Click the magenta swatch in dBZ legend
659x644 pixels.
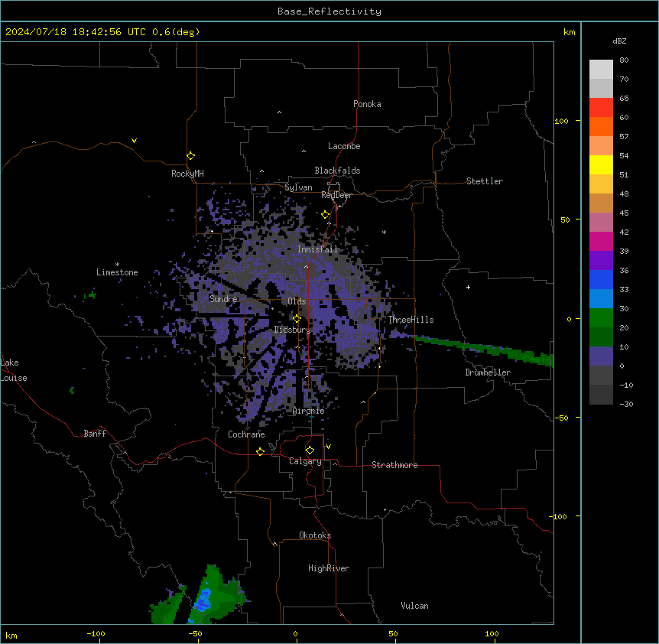[x=601, y=241]
